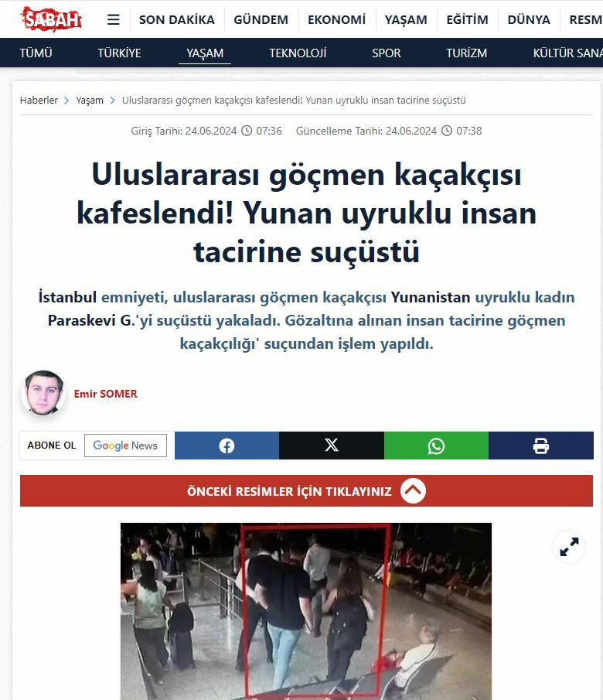
Task: Share article via WhatsApp
Action: tap(436, 446)
